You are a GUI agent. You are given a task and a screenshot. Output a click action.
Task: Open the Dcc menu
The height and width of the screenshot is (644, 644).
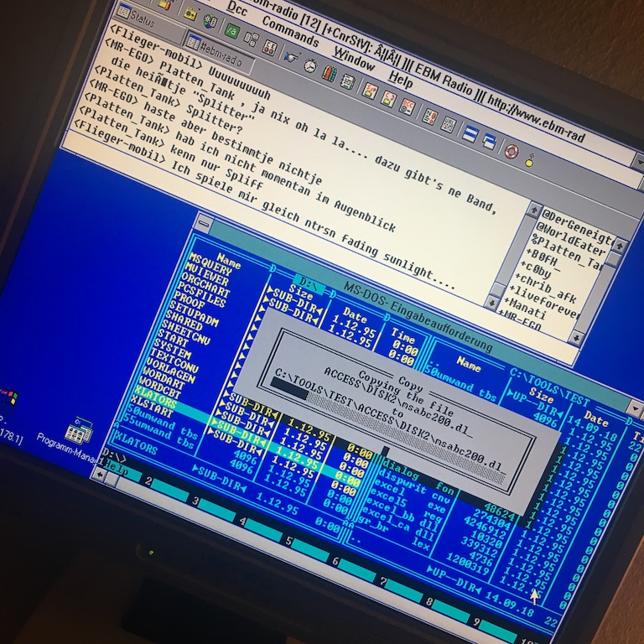[237, 8]
